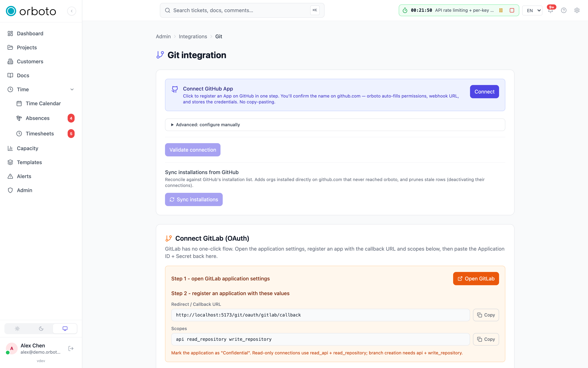The width and height of the screenshot is (588, 368).
Task: Click the Git integration branch icon
Action: [x=160, y=55]
